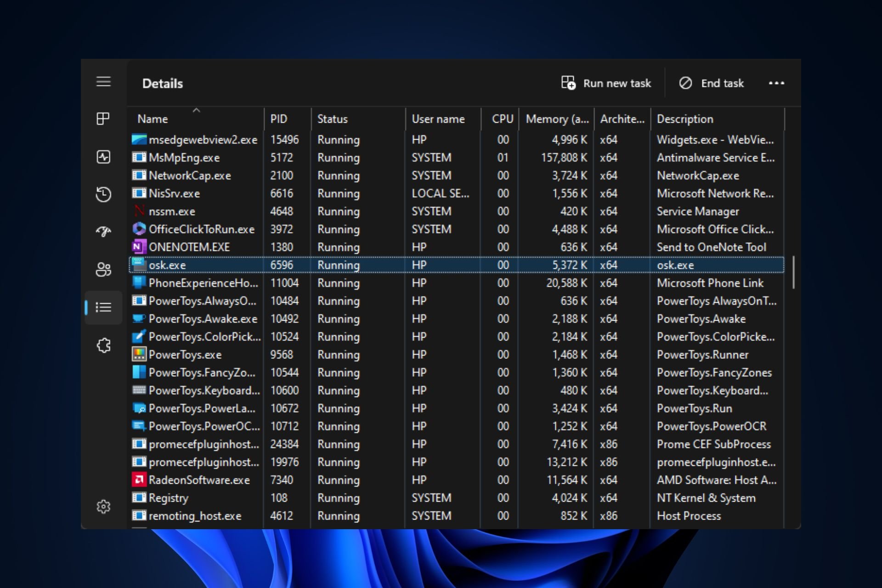The width and height of the screenshot is (882, 588).
Task: Click memory value 20,588 K
Action: 567,283
